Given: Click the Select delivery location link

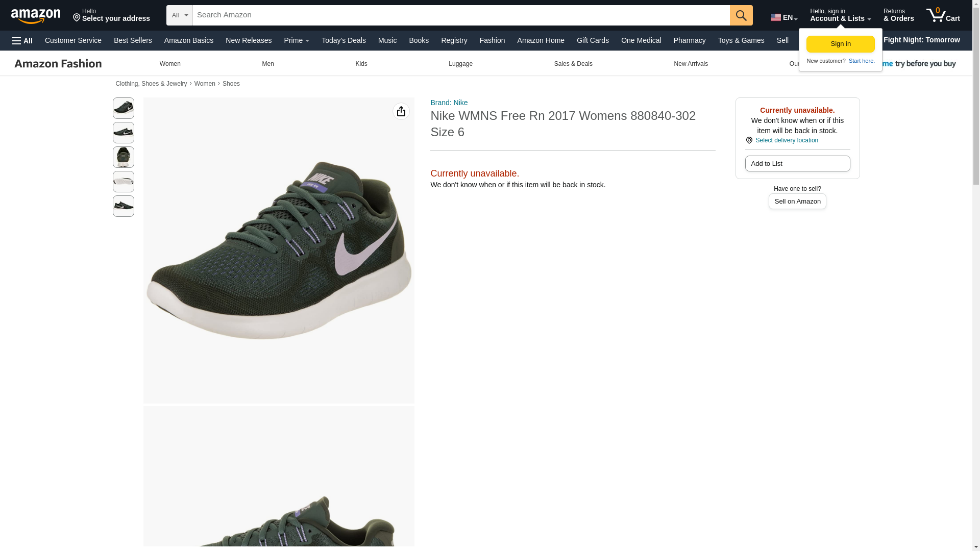Looking at the screenshot, I should [x=786, y=140].
